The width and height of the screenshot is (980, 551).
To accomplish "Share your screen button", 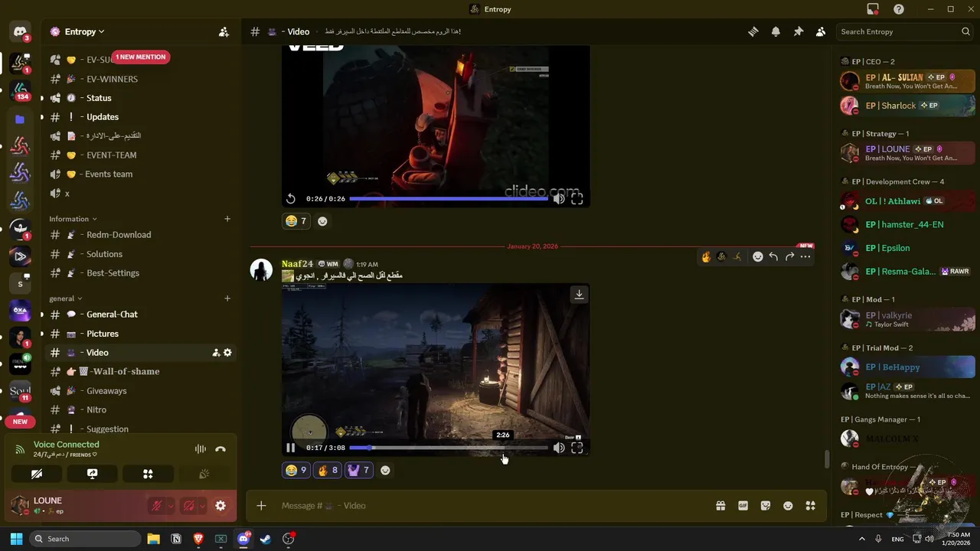I will 92,474.
